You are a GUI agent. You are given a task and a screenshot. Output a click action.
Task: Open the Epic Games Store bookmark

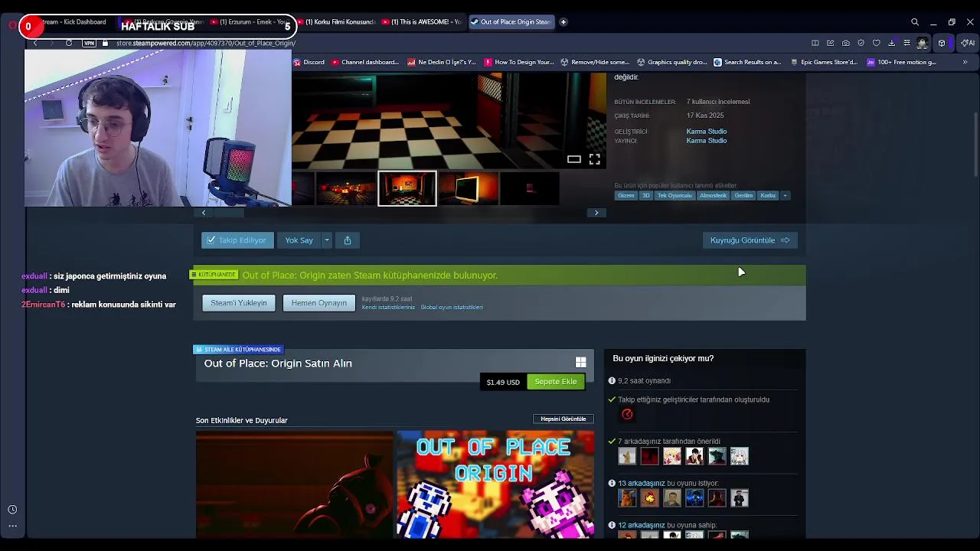[824, 62]
